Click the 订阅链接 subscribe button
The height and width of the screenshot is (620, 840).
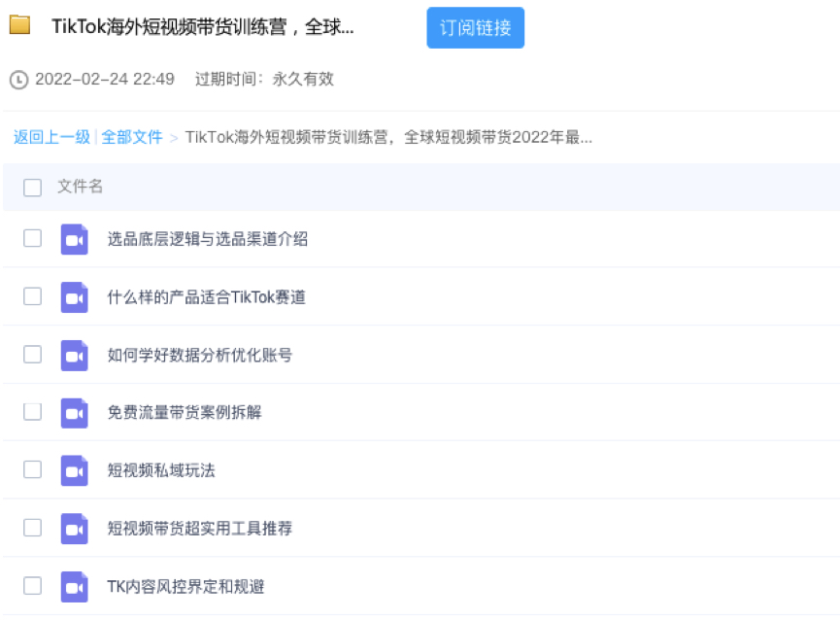pyautogui.click(x=475, y=28)
